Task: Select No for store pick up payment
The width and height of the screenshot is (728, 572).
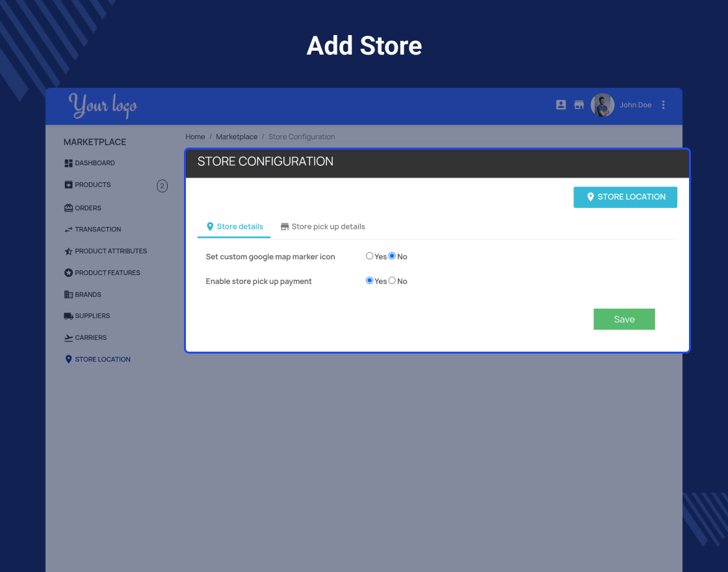Action: pos(392,280)
